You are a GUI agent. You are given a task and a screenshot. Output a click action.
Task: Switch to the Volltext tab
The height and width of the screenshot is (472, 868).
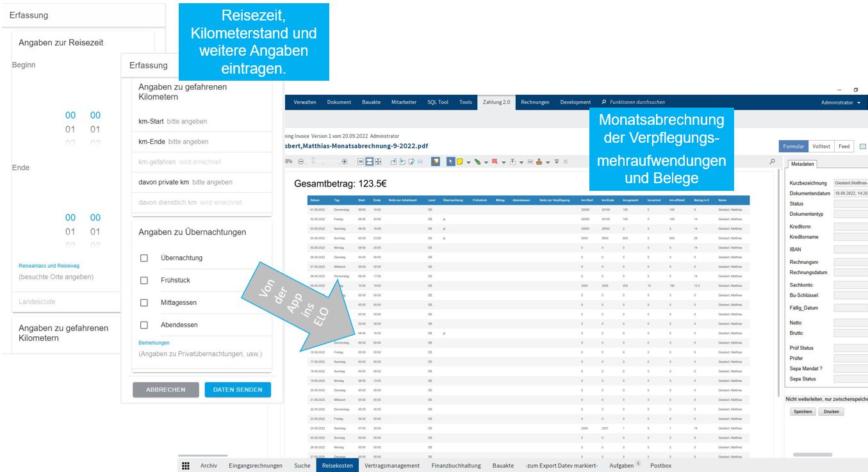click(x=821, y=146)
